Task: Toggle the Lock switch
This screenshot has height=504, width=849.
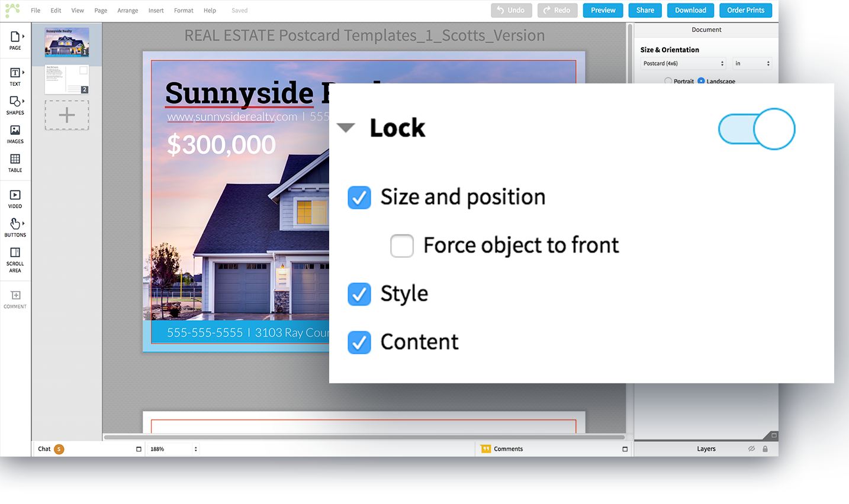Action: point(756,129)
